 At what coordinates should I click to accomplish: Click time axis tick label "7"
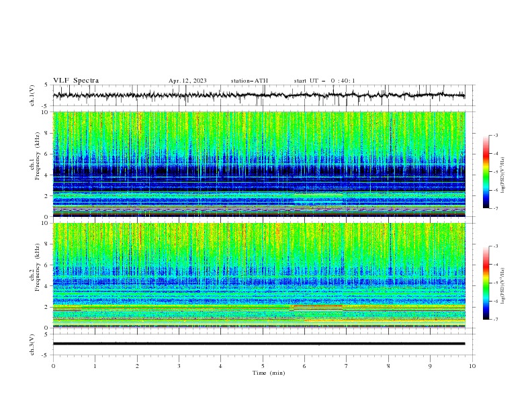pyautogui.click(x=347, y=366)
